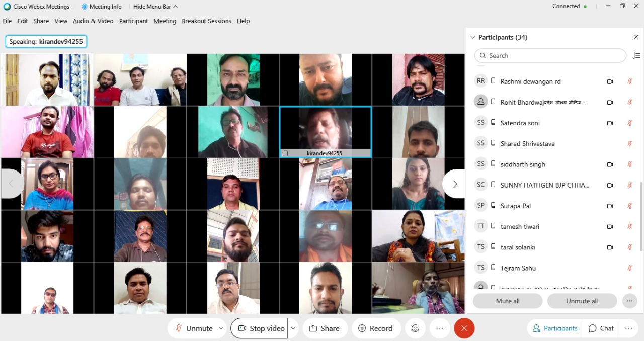This screenshot has height=341, width=644.
Task: Click the participant list sort icon
Action: [636, 56]
